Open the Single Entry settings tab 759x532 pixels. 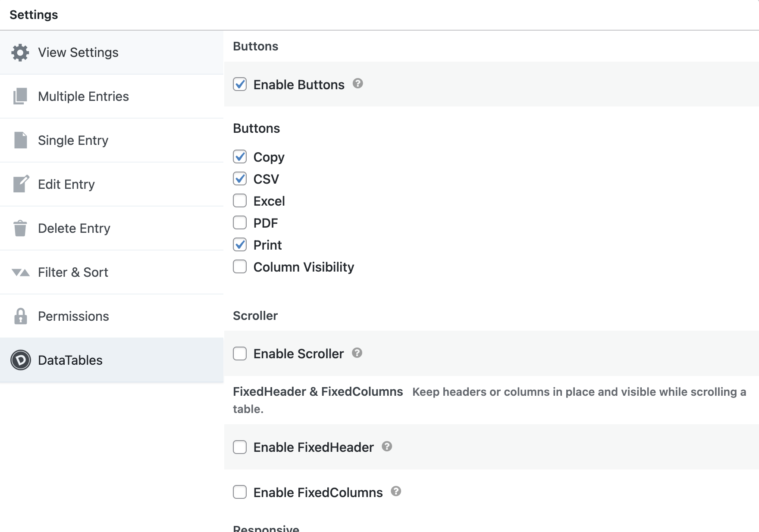(x=73, y=141)
